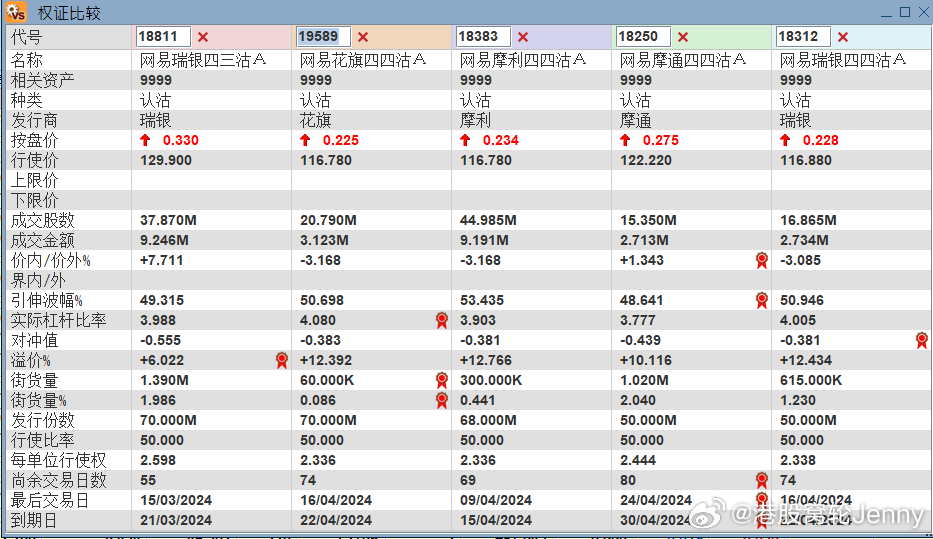Click issuer 花旗 cell
Viewport: 933px width, 539px height.
(x=315, y=121)
